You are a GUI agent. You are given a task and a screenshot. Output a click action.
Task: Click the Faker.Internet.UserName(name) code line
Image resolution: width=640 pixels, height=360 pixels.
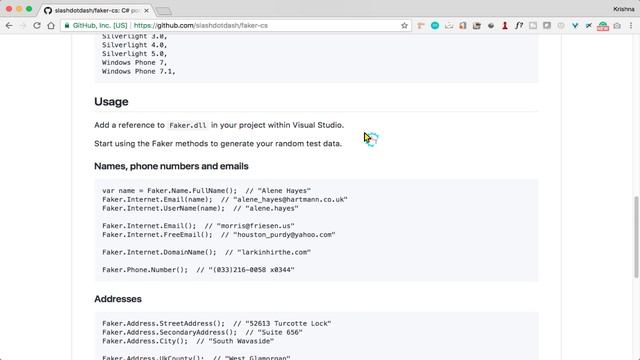(200, 208)
